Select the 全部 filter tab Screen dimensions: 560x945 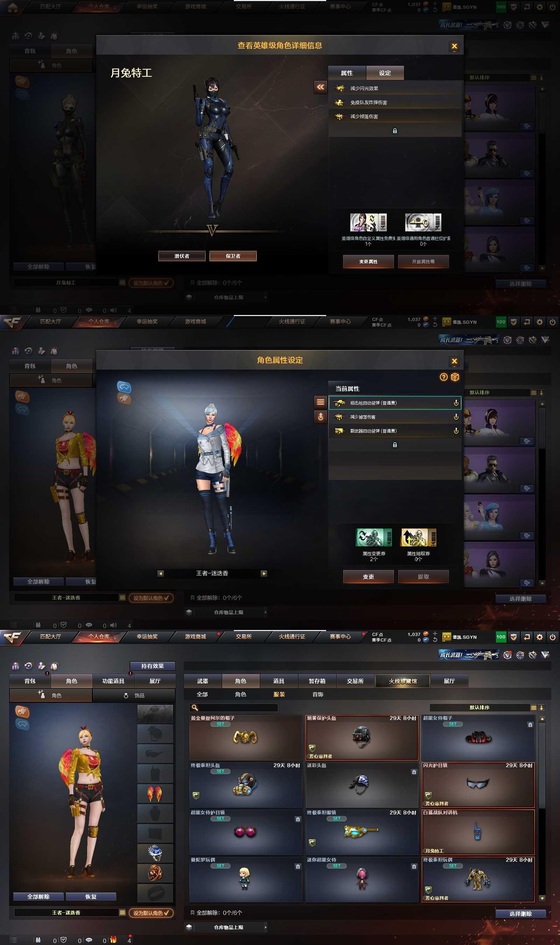click(202, 694)
